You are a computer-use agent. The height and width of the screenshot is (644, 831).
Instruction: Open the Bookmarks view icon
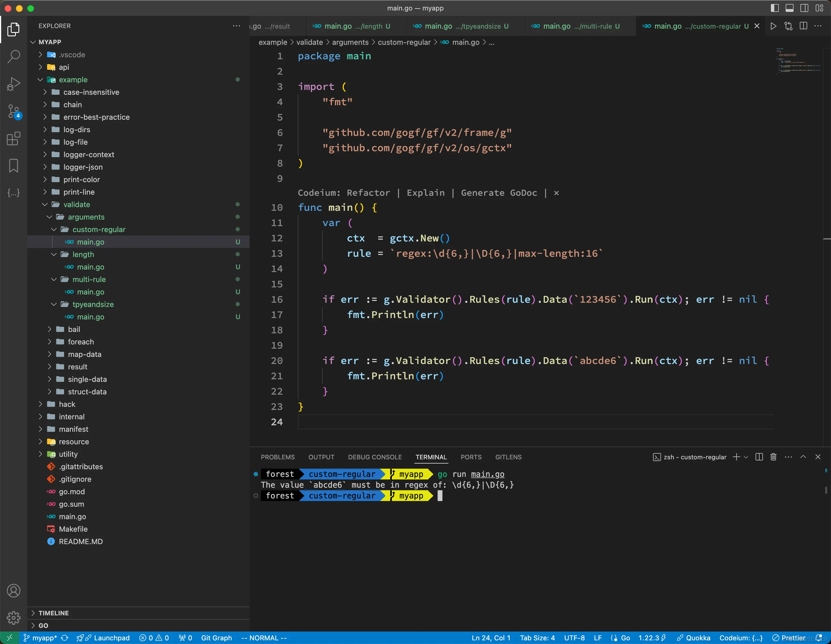point(13,166)
